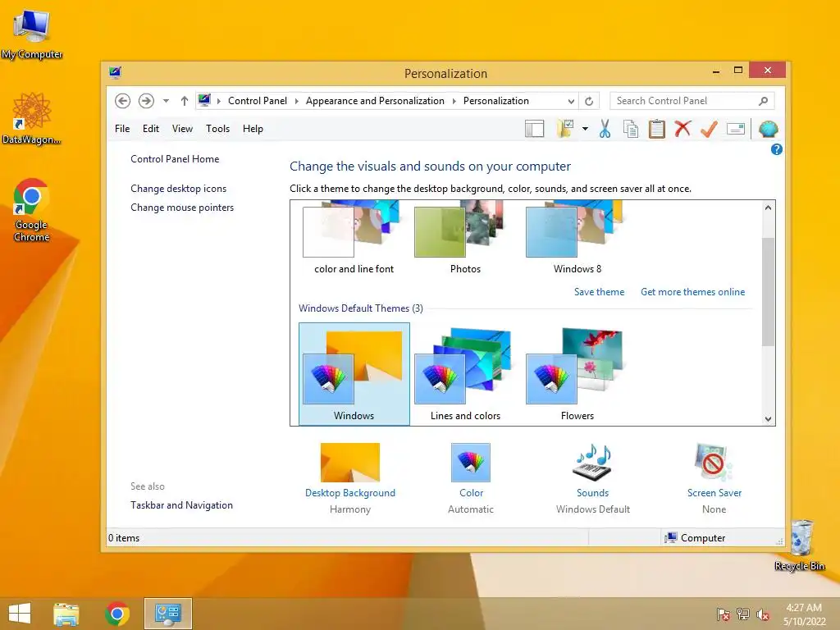Click the blue shell globe toolbar icon
The height and width of the screenshot is (630, 840).
(x=768, y=129)
